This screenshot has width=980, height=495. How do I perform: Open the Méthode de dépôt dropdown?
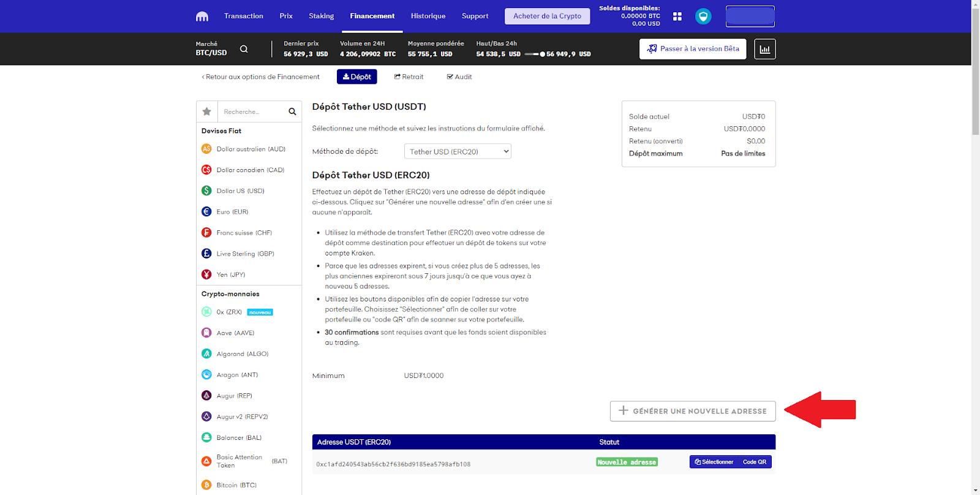(458, 151)
